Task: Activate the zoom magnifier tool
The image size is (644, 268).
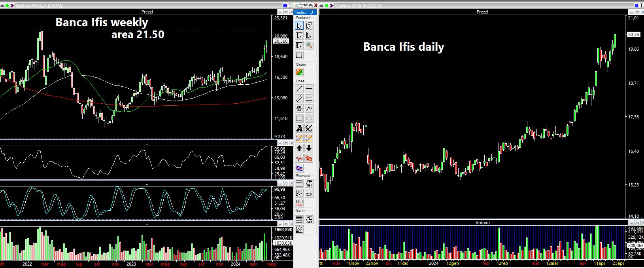Action: 309,45
